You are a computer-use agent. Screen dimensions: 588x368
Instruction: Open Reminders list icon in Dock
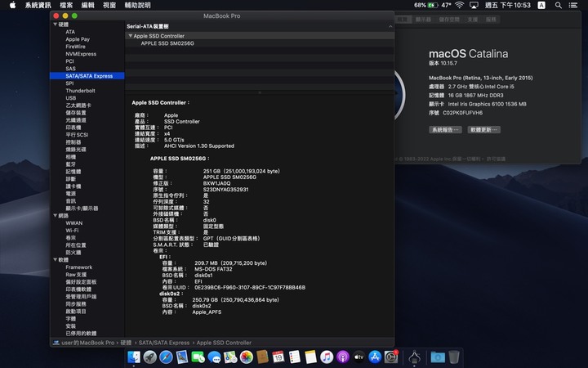[x=294, y=357]
